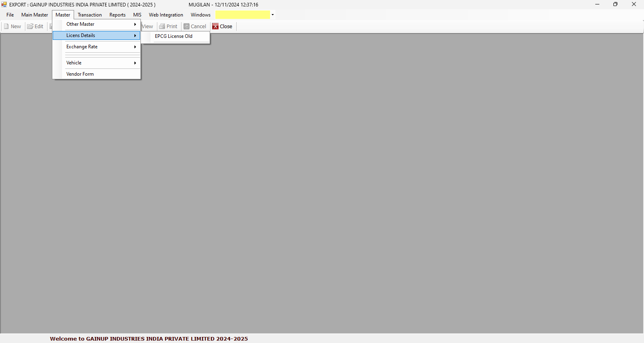The height and width of the screenshot is (343, 644).
Task: Click inside the yellow input field
Action: (242, 15)
